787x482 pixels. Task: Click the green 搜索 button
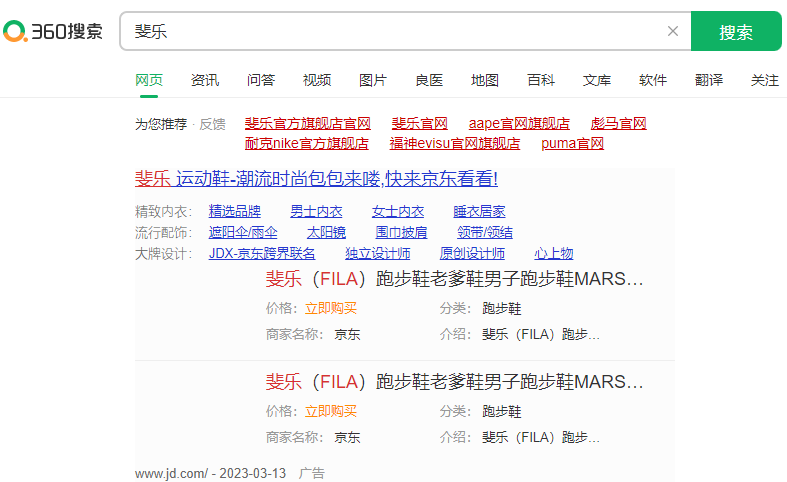735,32
